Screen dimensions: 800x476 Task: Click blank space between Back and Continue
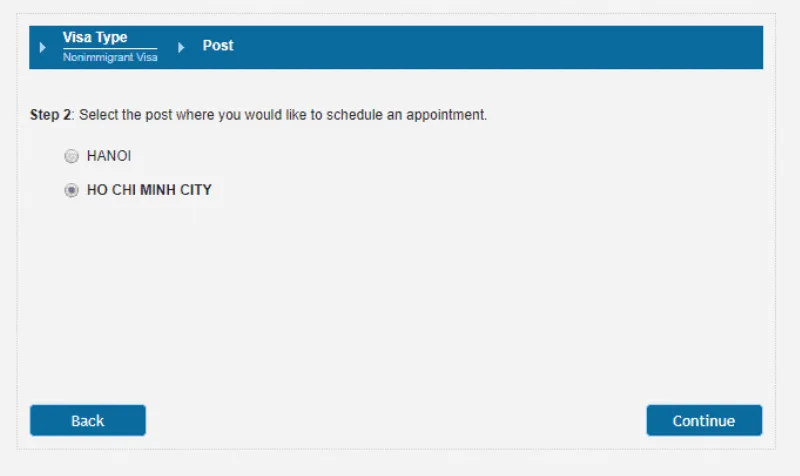[400, 420]
